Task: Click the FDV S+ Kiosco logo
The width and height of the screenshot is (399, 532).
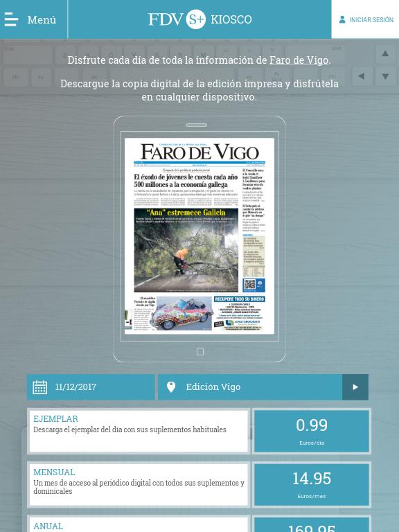Action: [199, 19]
